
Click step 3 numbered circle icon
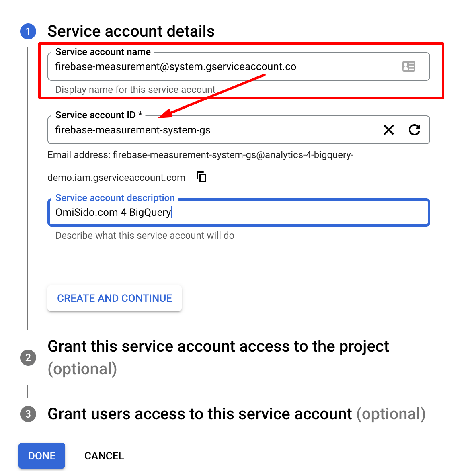(28, 414)
